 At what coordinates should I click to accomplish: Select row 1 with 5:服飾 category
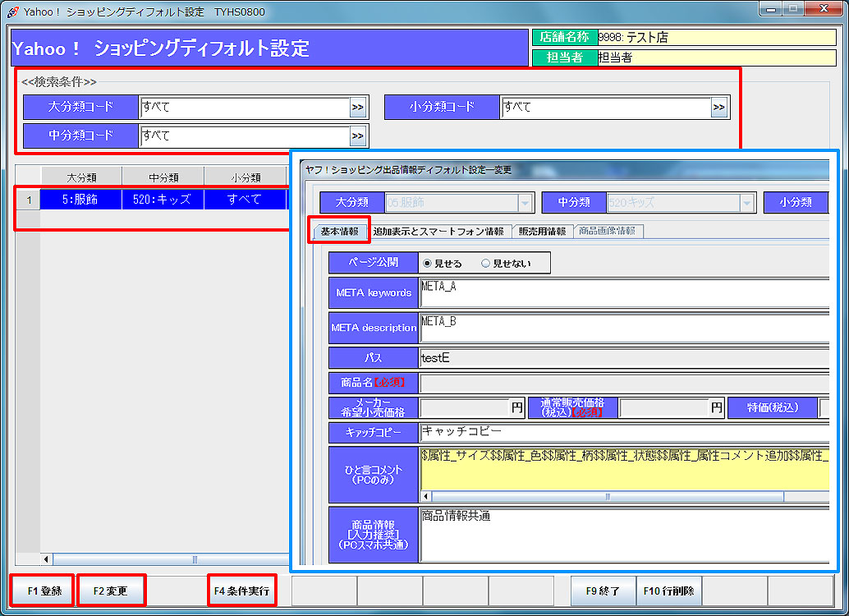80,200
